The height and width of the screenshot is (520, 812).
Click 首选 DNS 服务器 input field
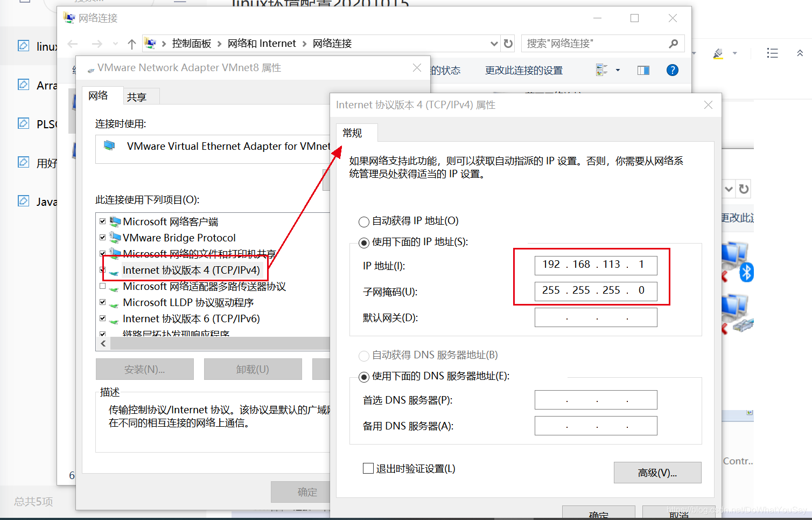[596, 400]
